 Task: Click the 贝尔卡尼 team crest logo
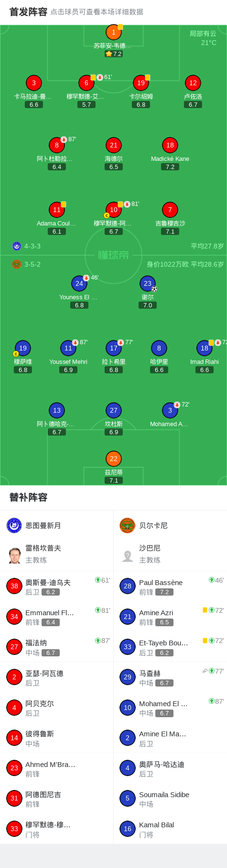pyautogui.click(x=128, y=525)
